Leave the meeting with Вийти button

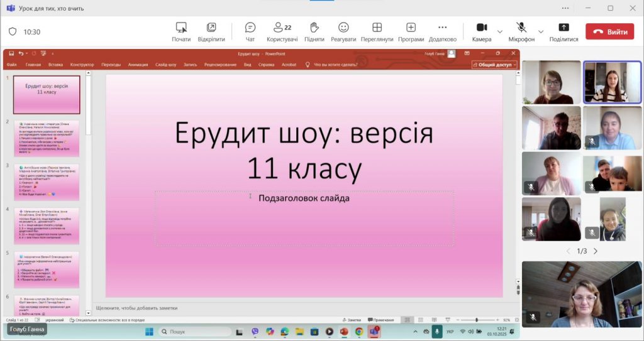[609, 31]
